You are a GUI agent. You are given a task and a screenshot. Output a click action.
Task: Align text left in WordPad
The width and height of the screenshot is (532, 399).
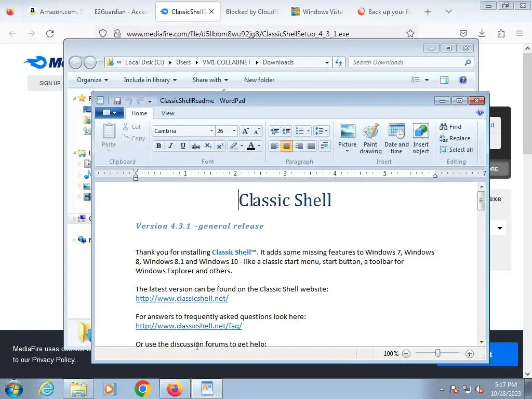click(274, 146)
